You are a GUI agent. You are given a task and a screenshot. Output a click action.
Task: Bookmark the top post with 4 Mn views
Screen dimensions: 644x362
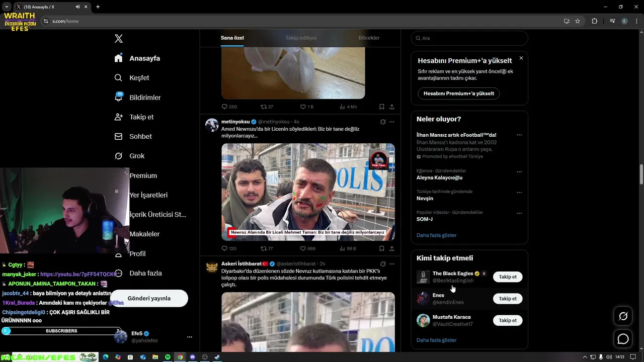(x=382, y=107)
